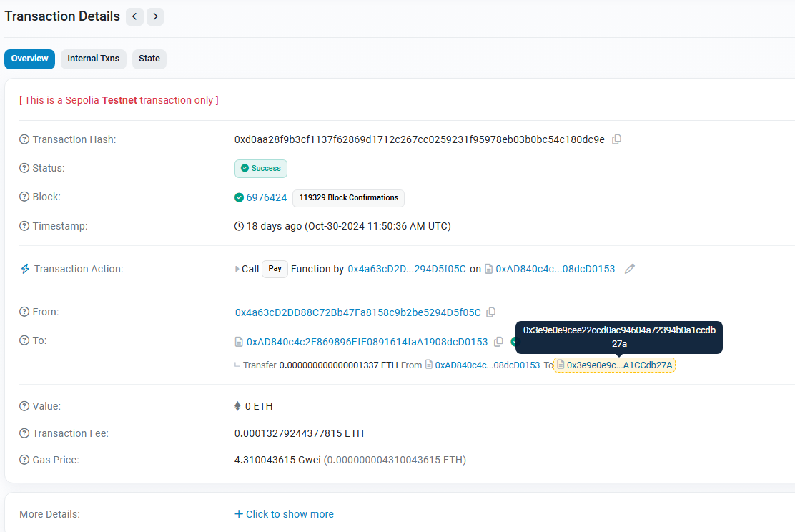Click the help icon next to Timestamp

pos(24,226)
